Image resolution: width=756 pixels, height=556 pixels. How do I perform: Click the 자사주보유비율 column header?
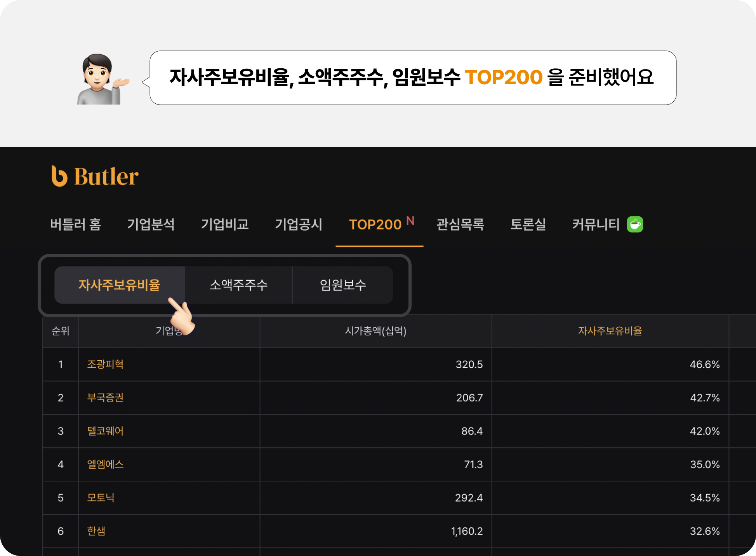click(x=610, y=331)
